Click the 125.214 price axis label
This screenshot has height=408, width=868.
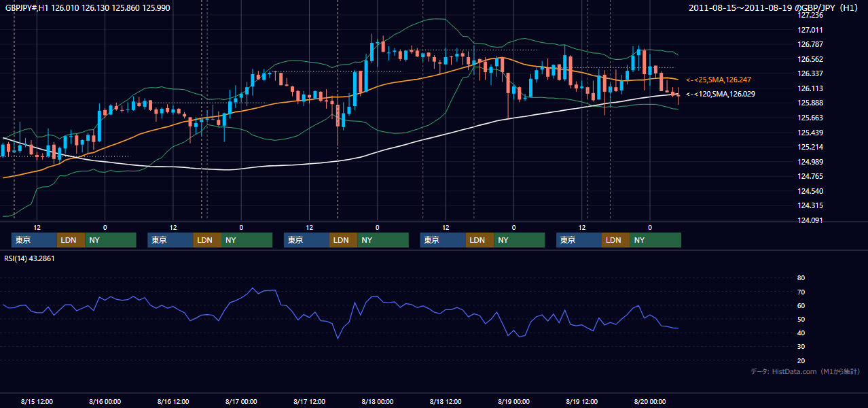(810, 147)
